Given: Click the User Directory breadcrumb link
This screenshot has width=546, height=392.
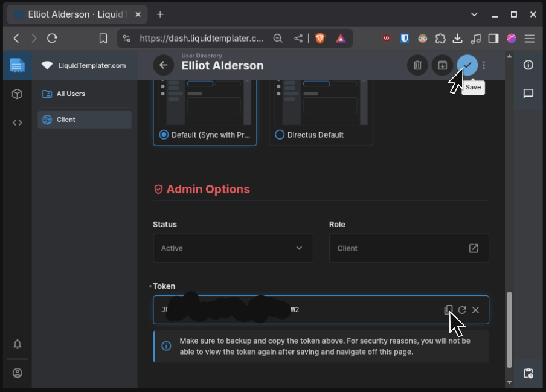Looking at the screenshot, I should [x=202, y=56].
